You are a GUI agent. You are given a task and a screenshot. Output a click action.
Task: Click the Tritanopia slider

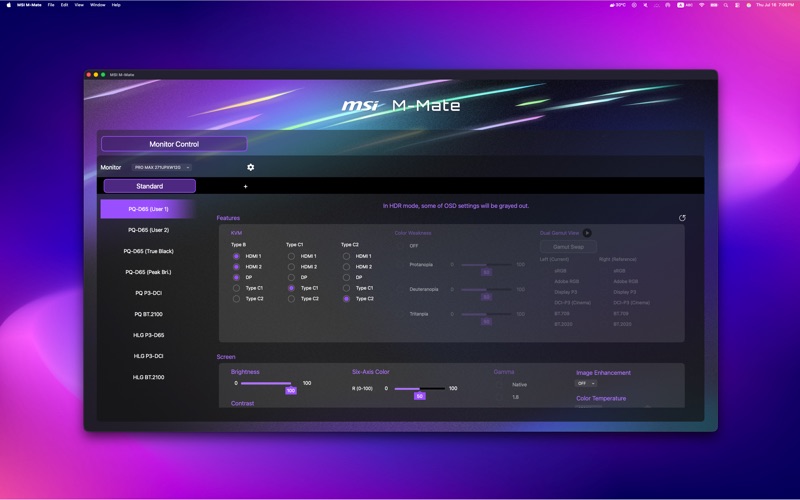click(486, 314)
